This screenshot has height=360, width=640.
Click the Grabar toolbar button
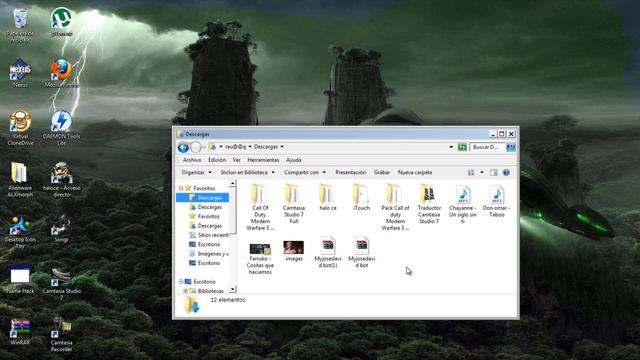(x=382, y=173)
